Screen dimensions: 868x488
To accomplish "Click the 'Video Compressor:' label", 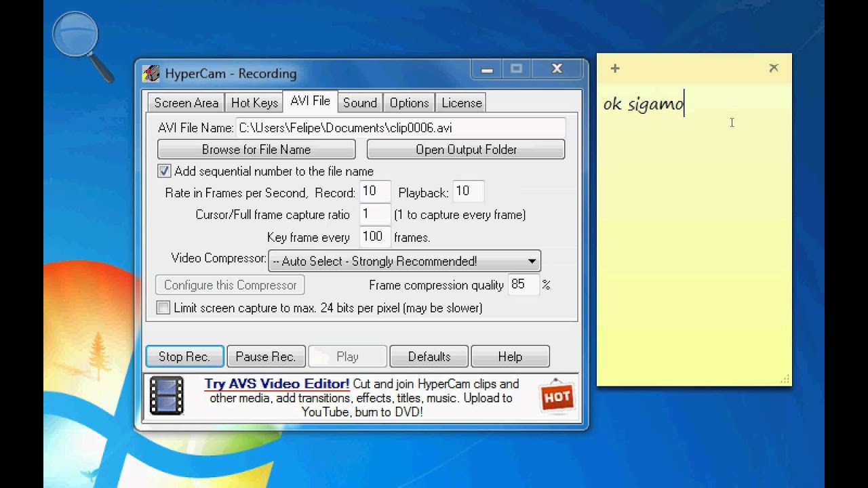I will pos(218,258).
